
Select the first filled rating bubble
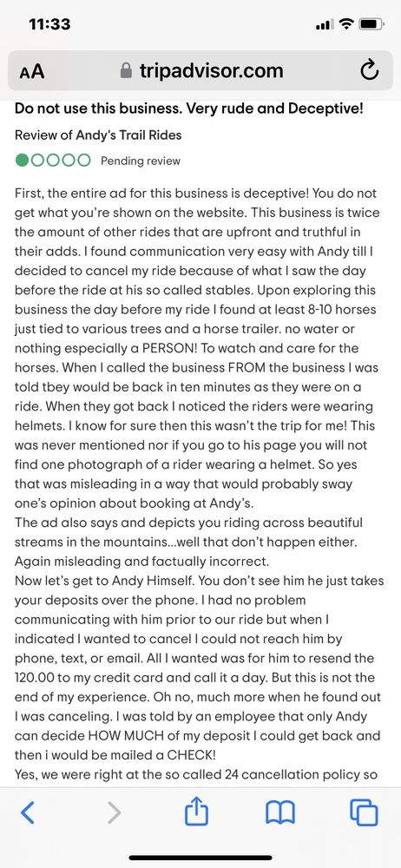(23, 161)
